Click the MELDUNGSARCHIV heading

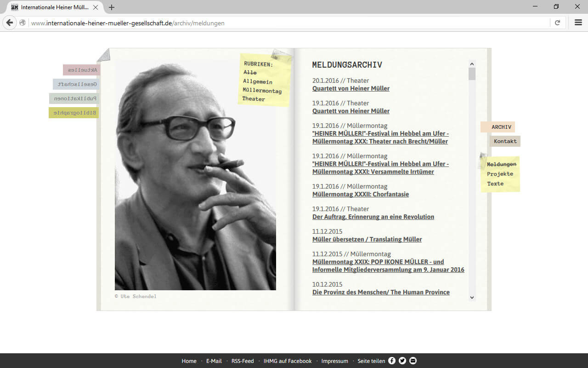(347, 65)
